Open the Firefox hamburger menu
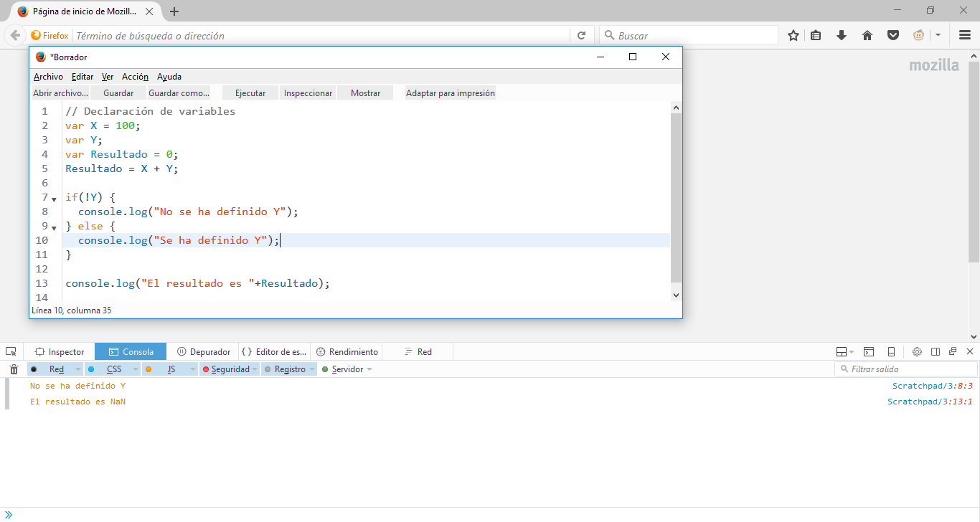Image resolution: width=980 pixels, height=522 pixels. (x=965, y=35)
